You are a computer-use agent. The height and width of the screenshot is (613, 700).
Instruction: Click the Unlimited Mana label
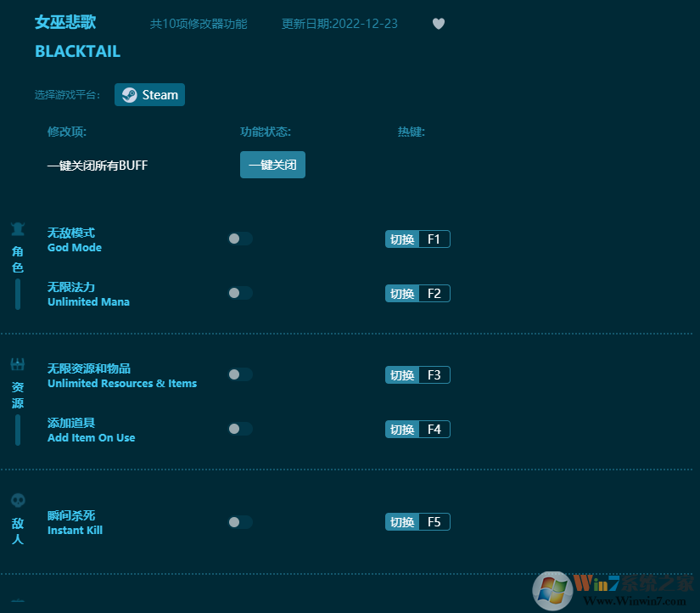pos(88,302)
